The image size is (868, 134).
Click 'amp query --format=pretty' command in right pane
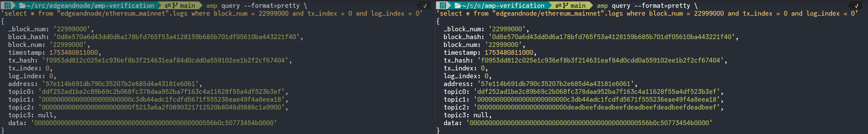[644, 5]
